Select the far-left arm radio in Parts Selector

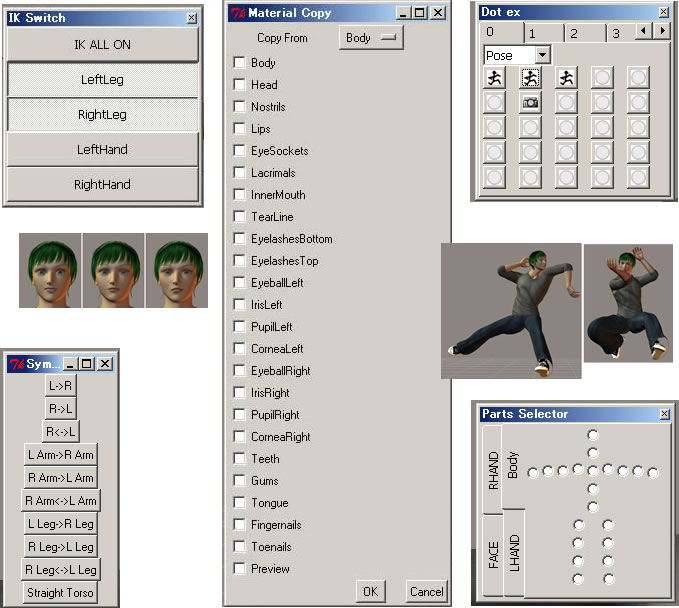533,472
